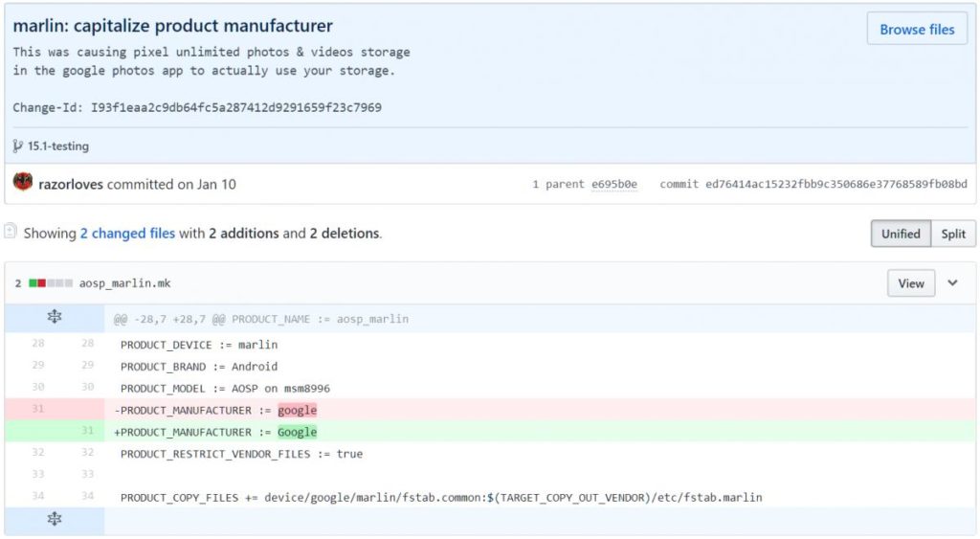Screen dimensions: 980x539
Task: Expand diff context below line 34
Action: pos(55,519)
